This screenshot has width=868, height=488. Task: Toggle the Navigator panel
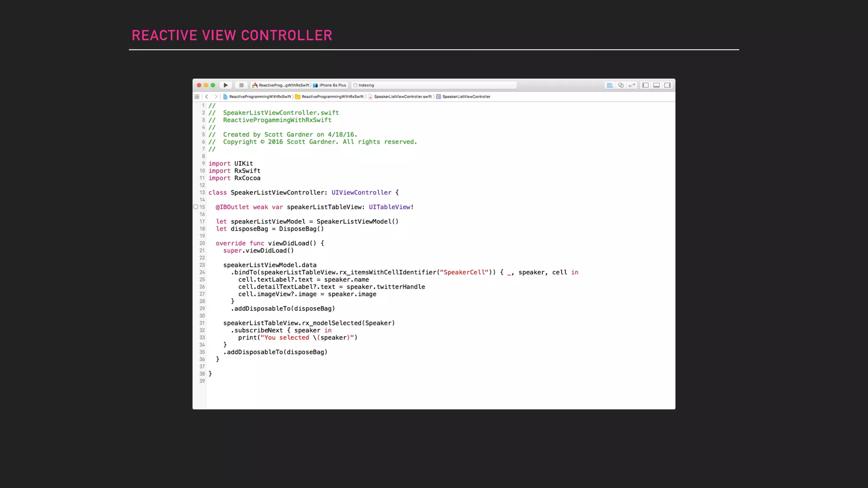pyautogui.click(x=645, y=85)
